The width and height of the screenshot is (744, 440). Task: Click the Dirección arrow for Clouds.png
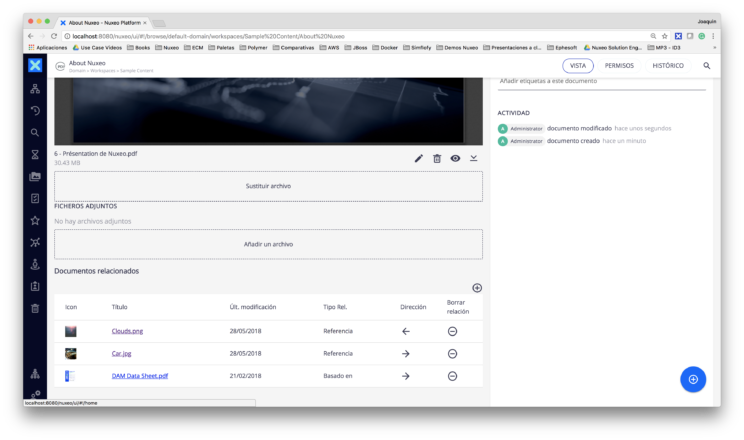click(406, 331)
